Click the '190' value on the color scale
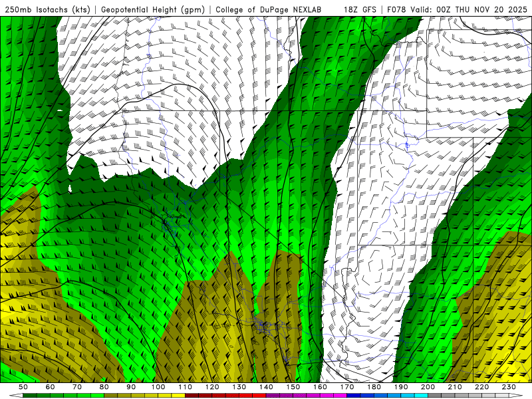The image size is (532, 399). pos(401,387)
